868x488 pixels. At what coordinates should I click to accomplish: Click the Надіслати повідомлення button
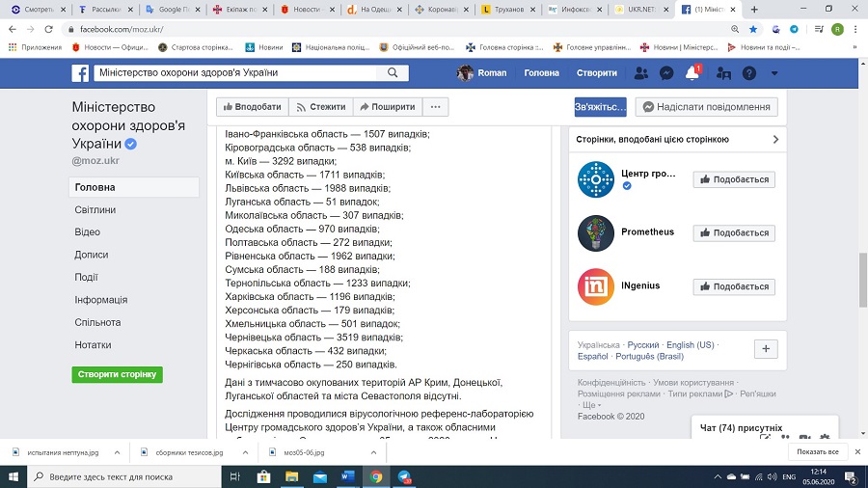pyautogui.click(x=707, y=107)
